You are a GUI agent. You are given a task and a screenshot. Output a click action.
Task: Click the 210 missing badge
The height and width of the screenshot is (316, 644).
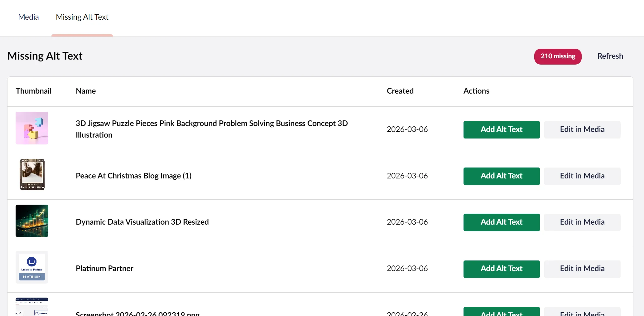coord(558,56)
